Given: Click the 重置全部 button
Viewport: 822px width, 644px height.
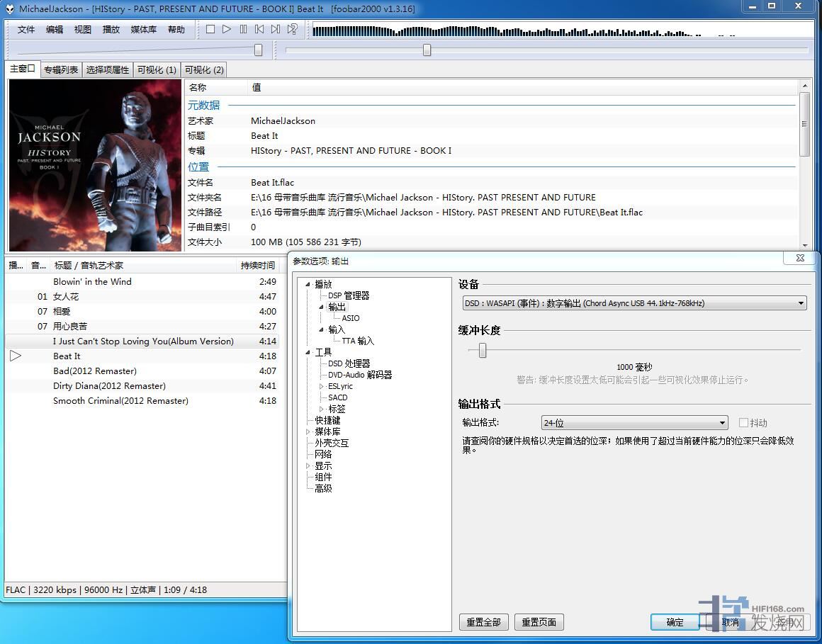Looking at the screenshot, I should click(x=484, y=622).
